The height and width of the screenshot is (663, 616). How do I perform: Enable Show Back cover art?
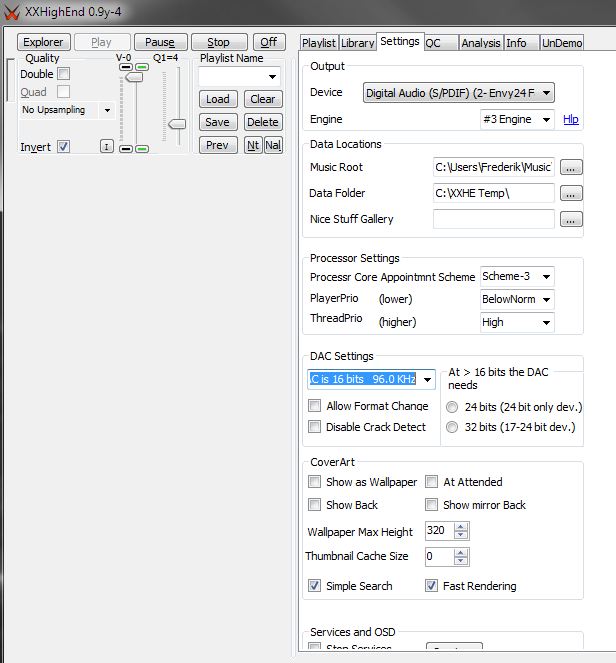coord(315,504)
